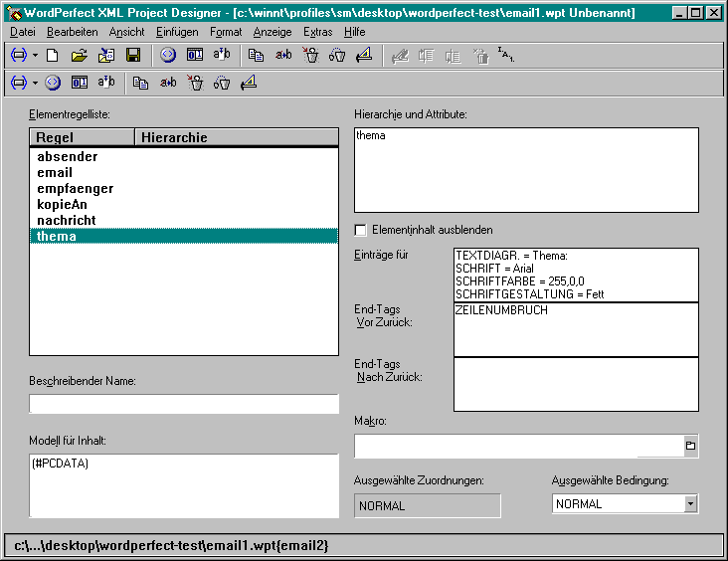This screenshot has height=561, width=728.
Task: Click the Ausgewählte Zuordnungen NORMAL field
Action: click(427, 505)
